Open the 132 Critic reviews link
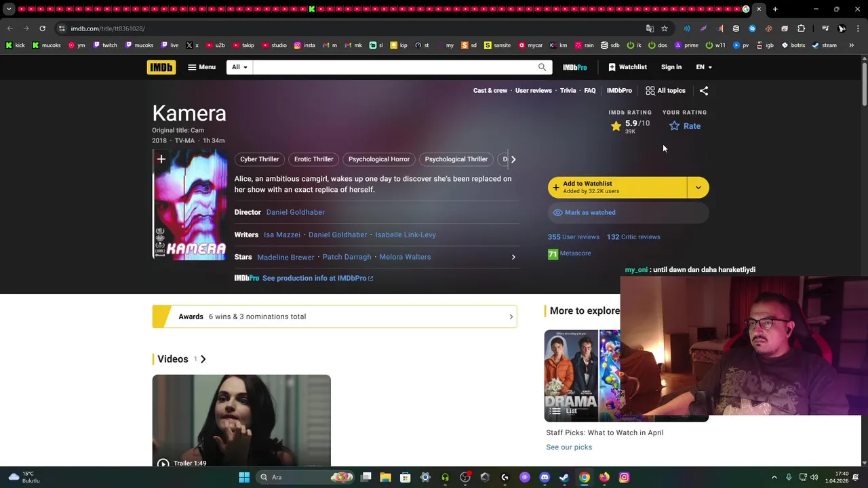 [633, 237]
